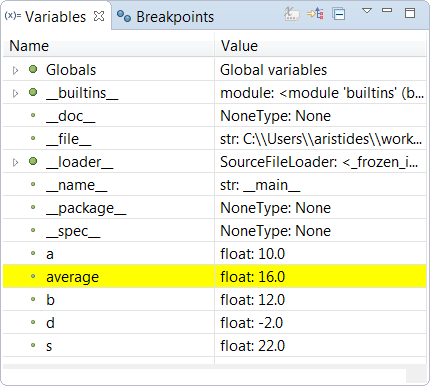
Task: Click the green icon beside __builtins__
Action: point(33,92)
